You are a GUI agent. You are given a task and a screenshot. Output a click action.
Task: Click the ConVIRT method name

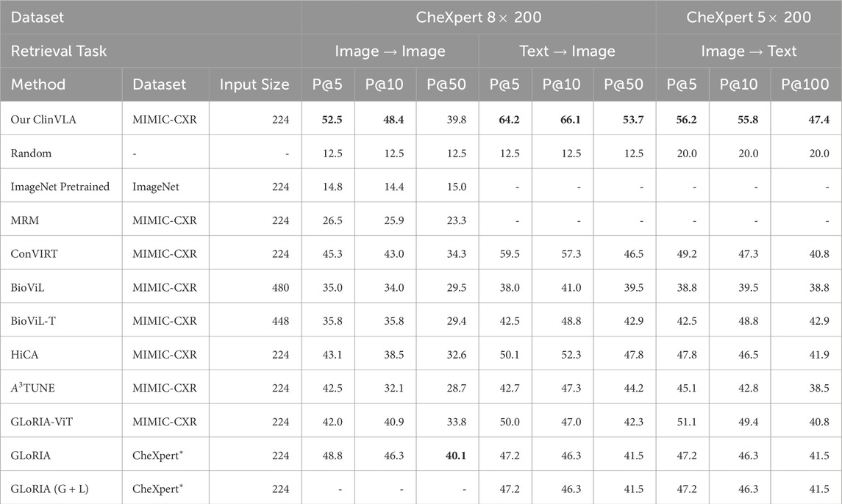33,253
